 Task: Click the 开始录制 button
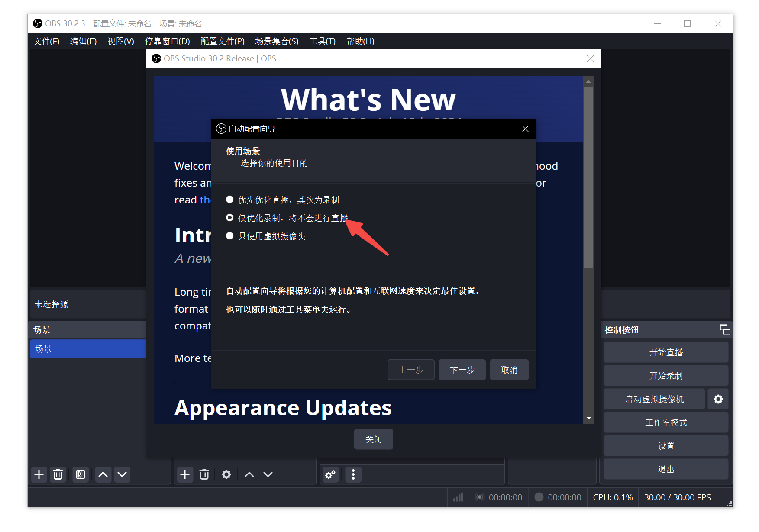pyautogui.click(x=666, y=376)
